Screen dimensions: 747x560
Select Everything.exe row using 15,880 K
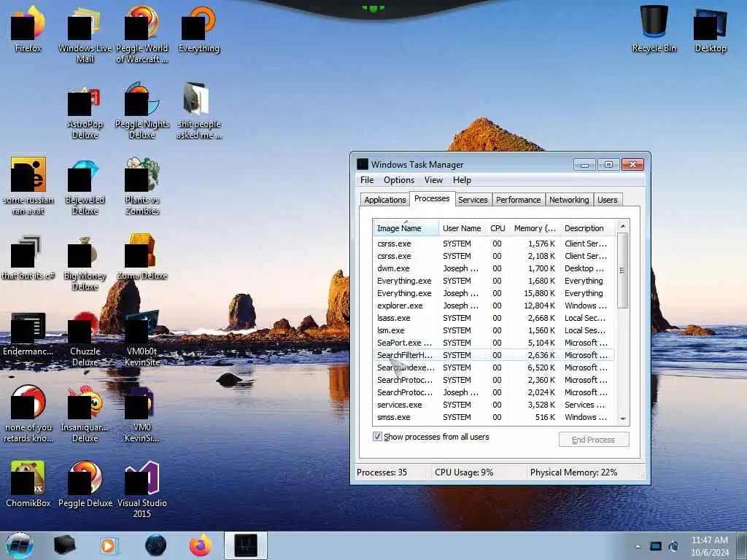point(494,293)
